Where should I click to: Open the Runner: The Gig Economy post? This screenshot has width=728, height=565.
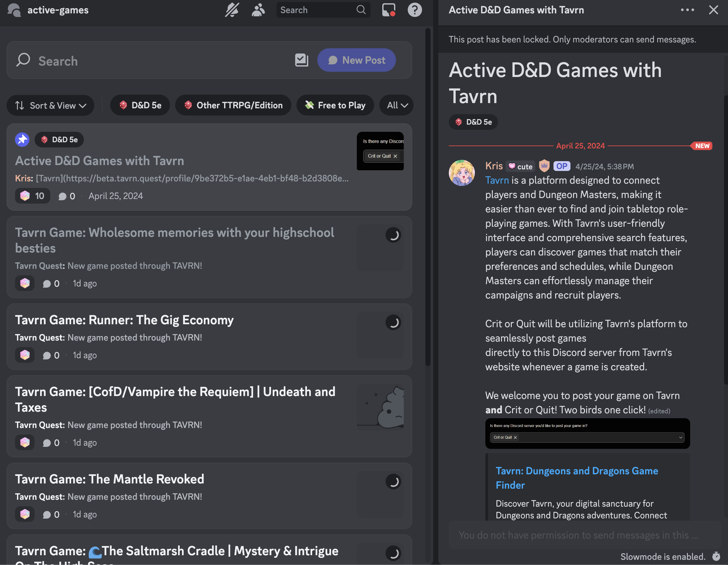pyautogui.click(x=124, y=320)
